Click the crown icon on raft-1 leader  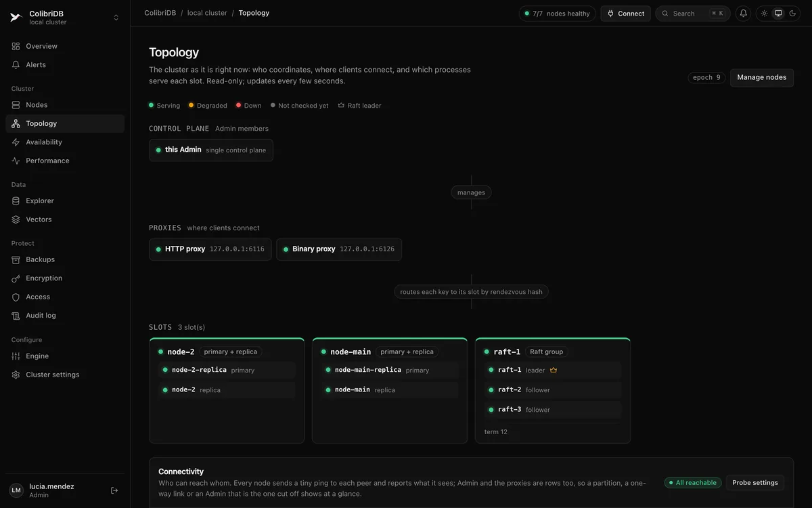point(553,371)
